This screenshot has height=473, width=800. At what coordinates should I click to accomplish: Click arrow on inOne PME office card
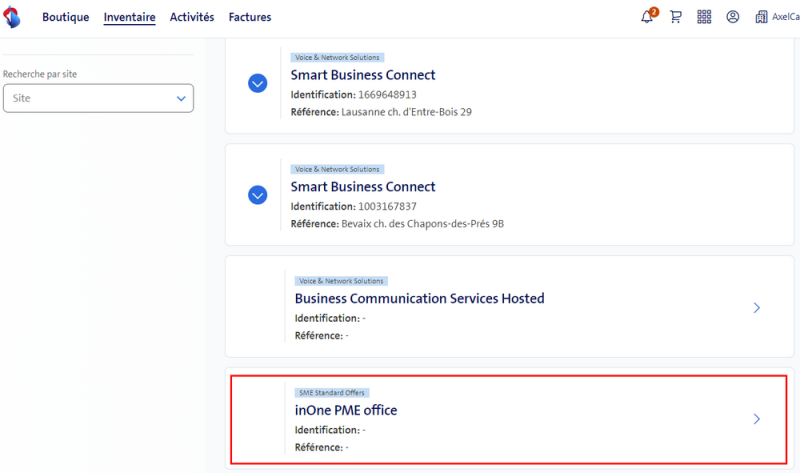[x=756, y=419]
